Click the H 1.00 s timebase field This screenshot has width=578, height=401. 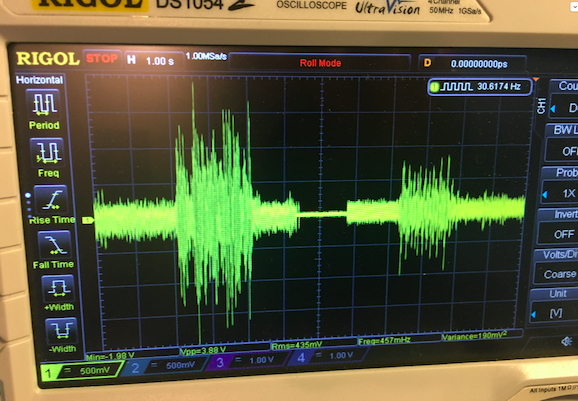coord(154,60)
